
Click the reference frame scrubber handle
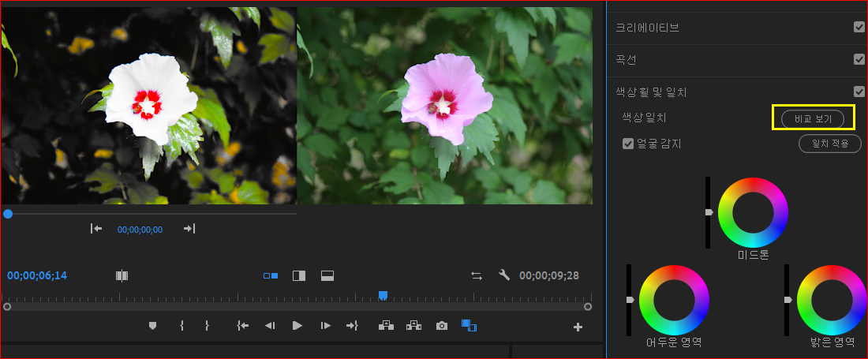(8, 214)
